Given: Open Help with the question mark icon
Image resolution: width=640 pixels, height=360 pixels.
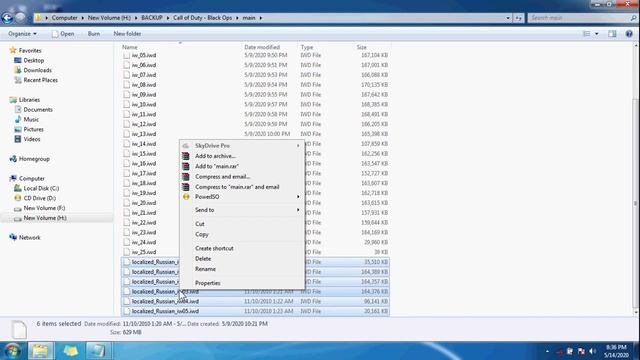Looking at the screenshot, I should point(629,34).
